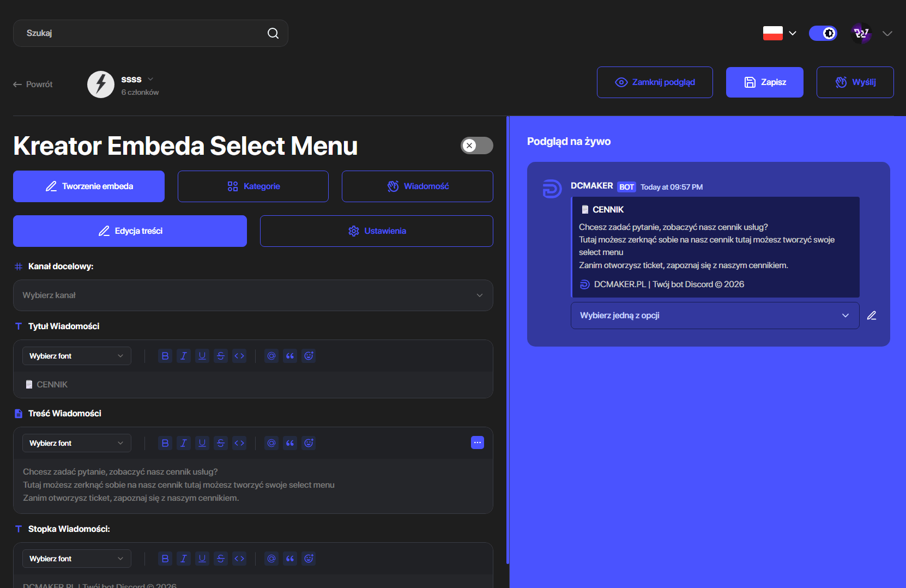The image size is (906, 588).
Task: Click the Treść Wiadomości text area
Action: click(253, 485)
